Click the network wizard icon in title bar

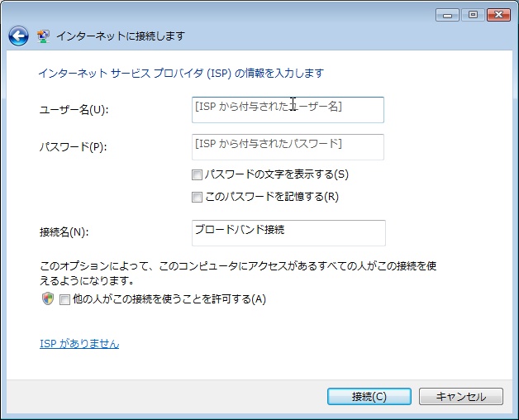point(43,36)
